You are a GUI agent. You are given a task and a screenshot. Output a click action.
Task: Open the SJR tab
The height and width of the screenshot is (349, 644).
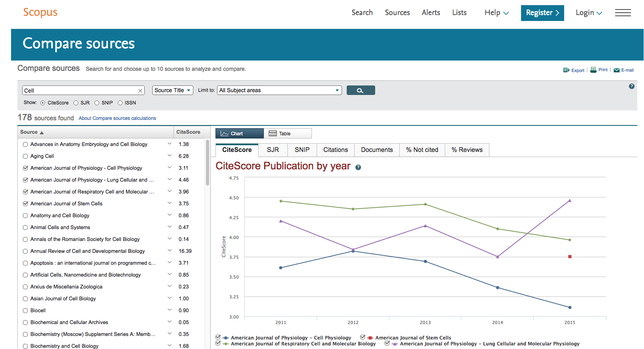coord(273,150)
